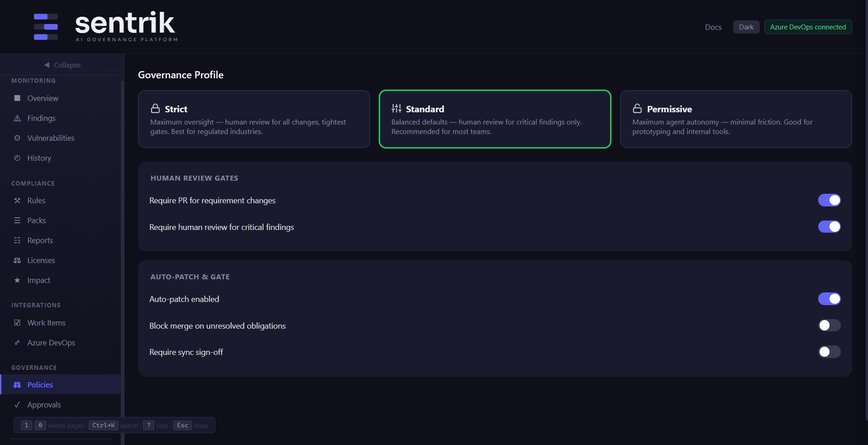Image resolution: width=868 pixels, height=445 pixels.
Task: Toggle Require human review for critical findings
Action: click(829, 227)
